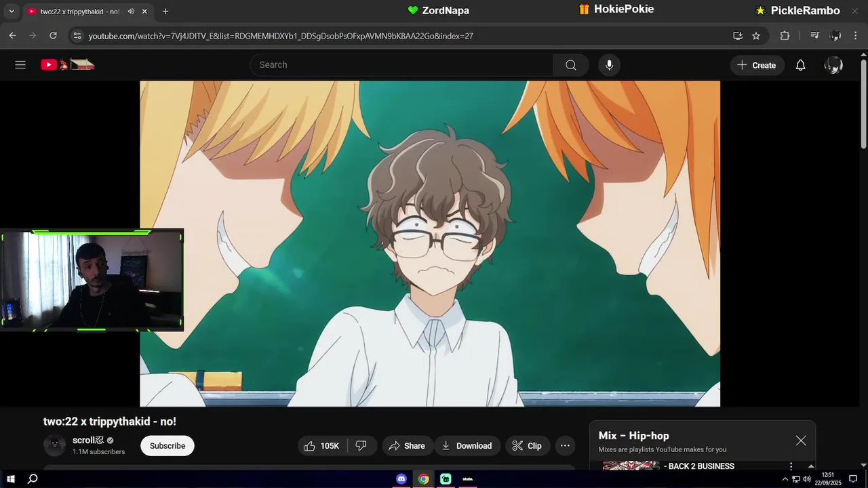Open the YouTube guide hamburger menu
Image resolution: width=868 pixels, height=488 pixels.
click(20, 65)
